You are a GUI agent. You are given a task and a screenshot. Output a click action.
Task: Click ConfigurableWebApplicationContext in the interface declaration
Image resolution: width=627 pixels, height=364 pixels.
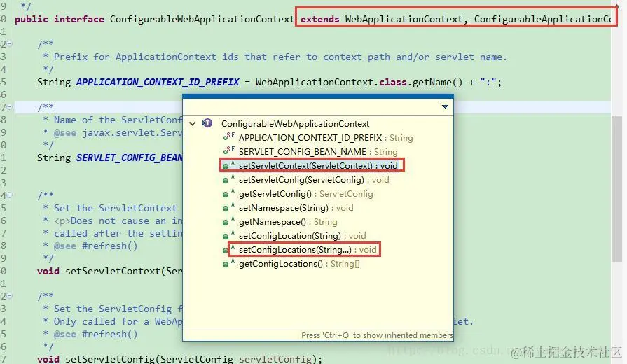coord(202,19)
